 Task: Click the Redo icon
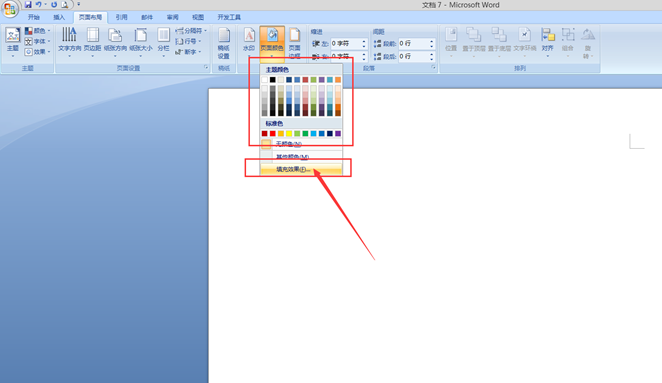(54, 5)
